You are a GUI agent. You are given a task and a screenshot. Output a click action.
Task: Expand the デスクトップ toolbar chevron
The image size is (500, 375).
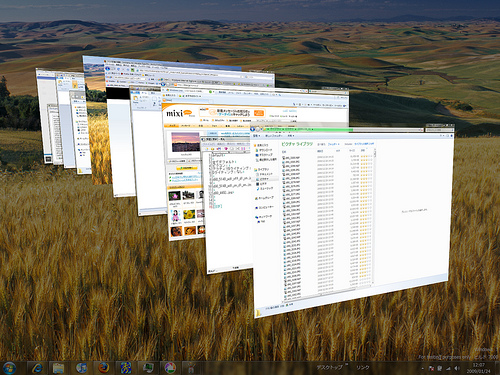[347, 364]
